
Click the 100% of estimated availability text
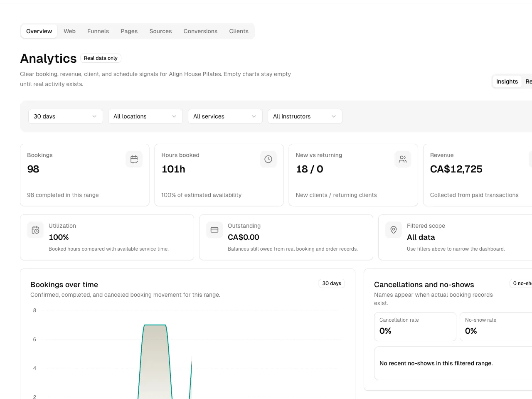(x=201, y=195)
